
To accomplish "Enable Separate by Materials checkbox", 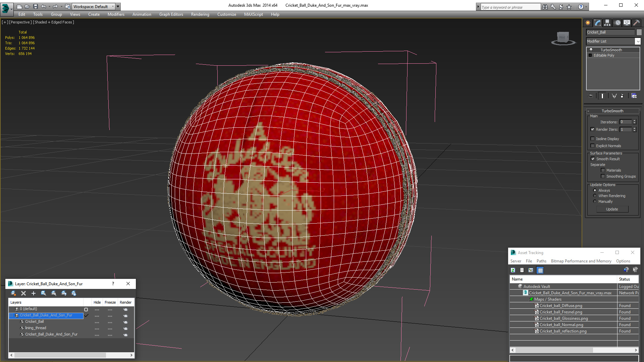I will [603, 170].
